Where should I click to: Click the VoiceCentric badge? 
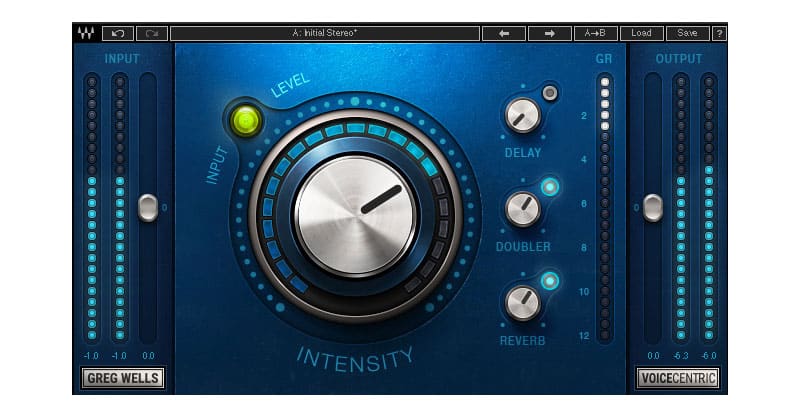678,378
